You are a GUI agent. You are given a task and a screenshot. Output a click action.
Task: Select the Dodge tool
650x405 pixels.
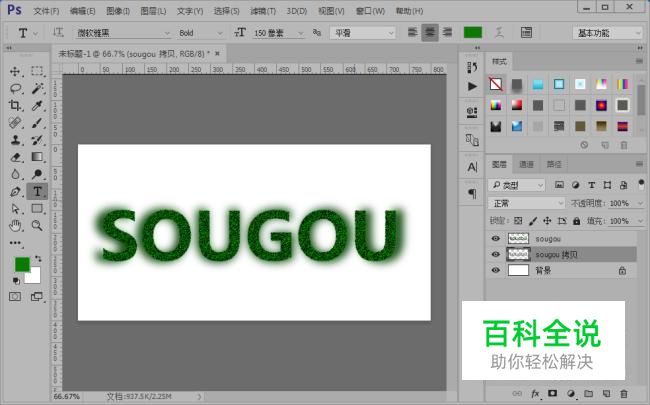point(37,174)
